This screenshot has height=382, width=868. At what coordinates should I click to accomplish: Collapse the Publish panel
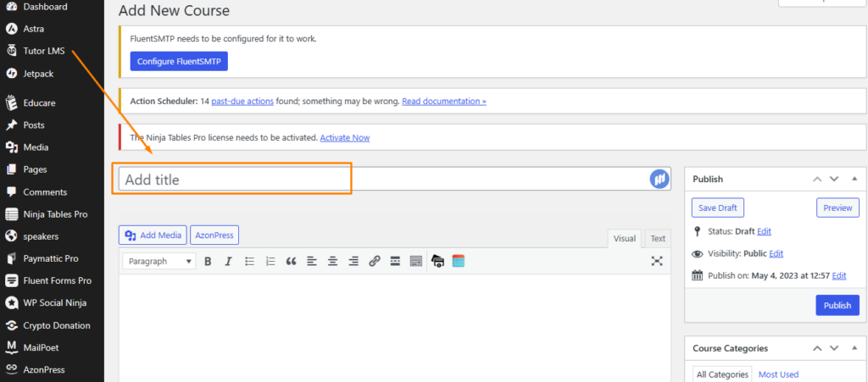(854, 179)
